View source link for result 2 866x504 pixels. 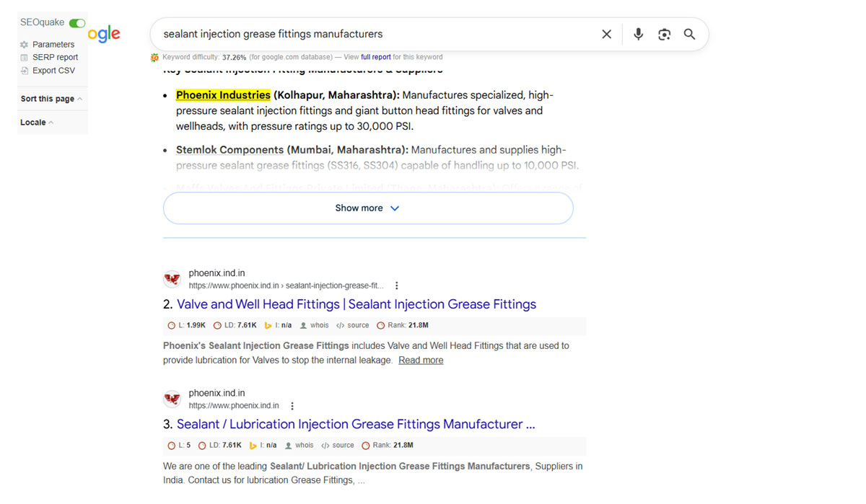point(353,325)
